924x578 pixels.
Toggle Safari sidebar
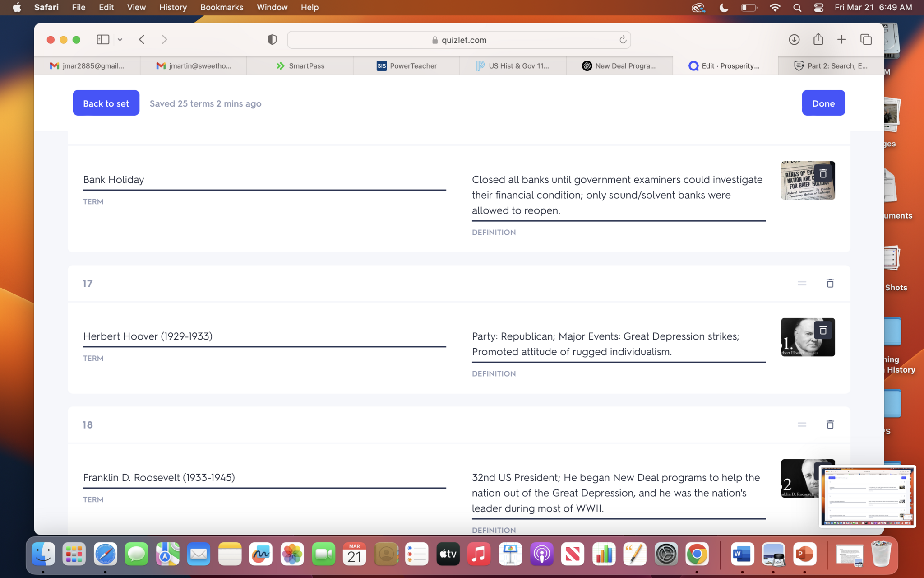103,39
